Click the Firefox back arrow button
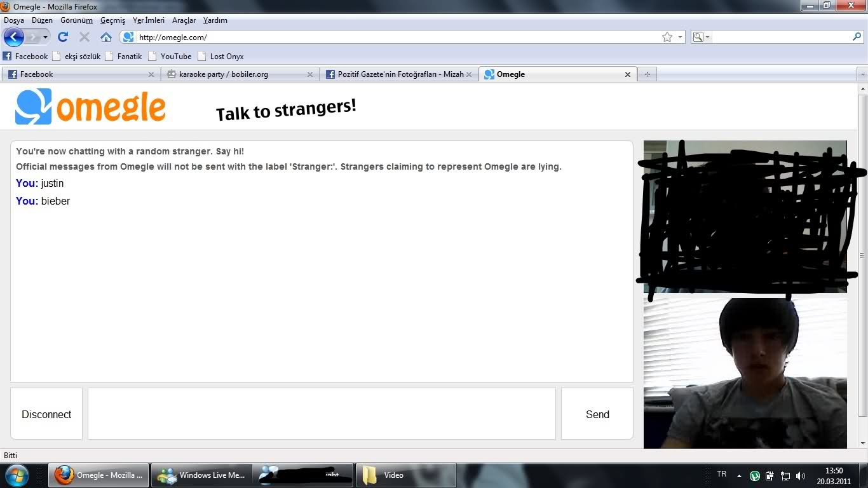Screen dimensions: 868x488 [x=14, y=37]
